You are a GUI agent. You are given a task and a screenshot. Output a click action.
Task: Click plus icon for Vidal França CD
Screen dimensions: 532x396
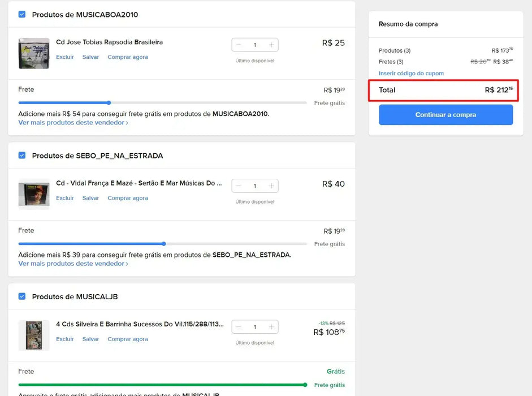[271, 186]
